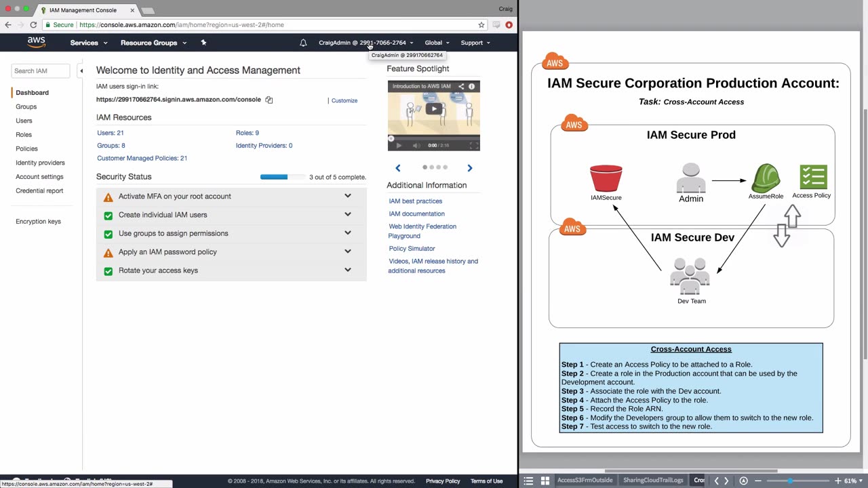Select Dashboard in the IAM sidebar
This screenshot has width=868, height=488.
click(x=32, y=92)
